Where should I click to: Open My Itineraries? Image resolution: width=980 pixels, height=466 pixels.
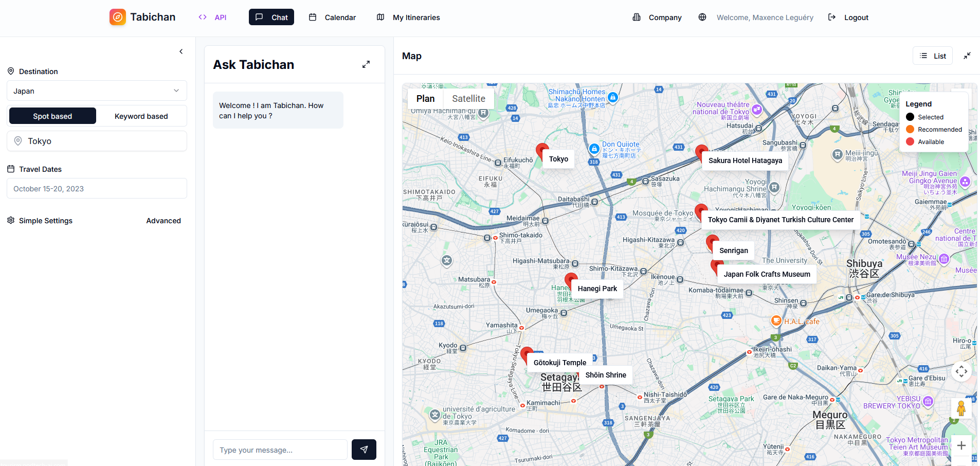tap(408, 17)
